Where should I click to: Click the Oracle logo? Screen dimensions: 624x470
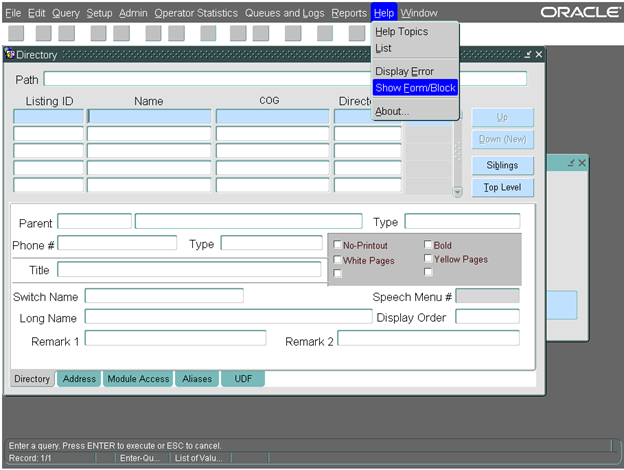point(580,12)
